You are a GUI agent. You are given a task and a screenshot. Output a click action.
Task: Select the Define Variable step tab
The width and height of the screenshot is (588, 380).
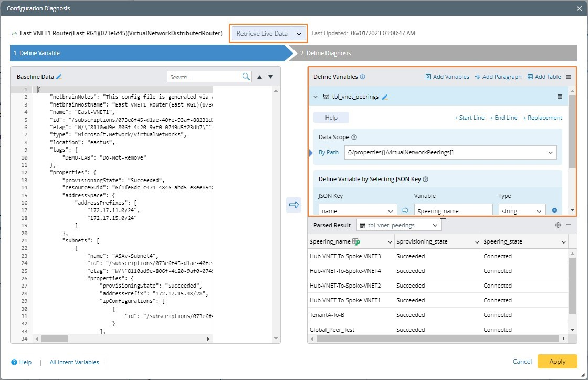pyautogui.click(x=37, y=53)
